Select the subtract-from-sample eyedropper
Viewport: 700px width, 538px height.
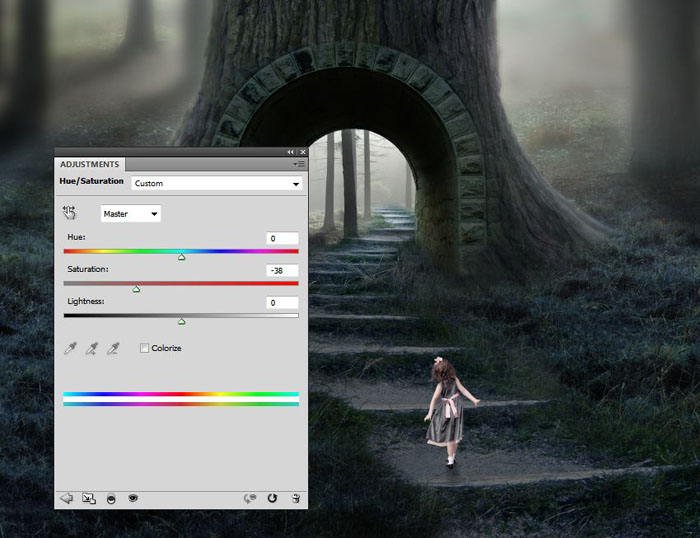114,348
